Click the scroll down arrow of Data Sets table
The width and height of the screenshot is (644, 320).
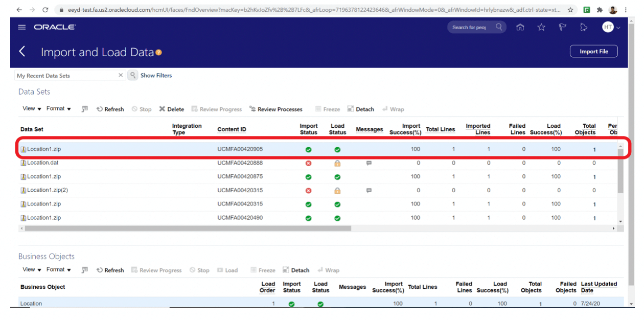point(620,221)
